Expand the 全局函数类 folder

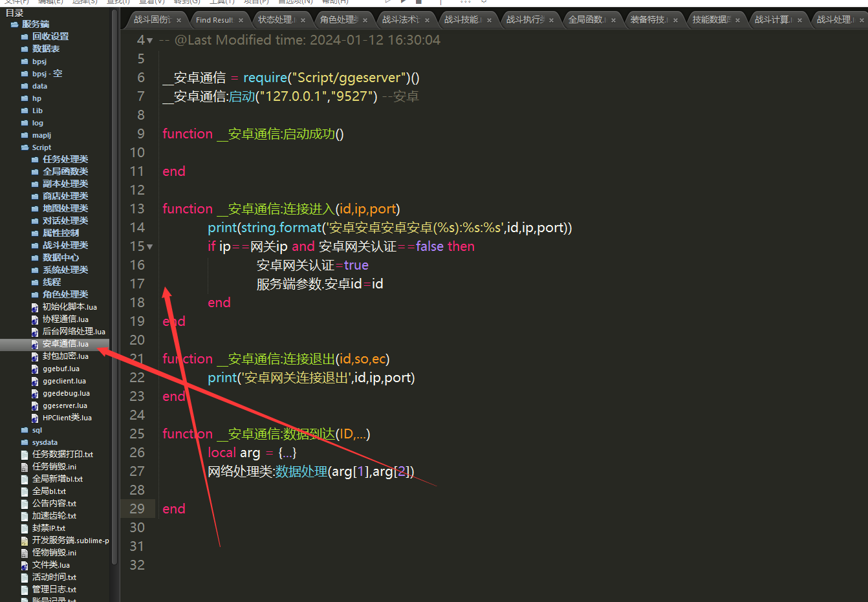(35, 172)
